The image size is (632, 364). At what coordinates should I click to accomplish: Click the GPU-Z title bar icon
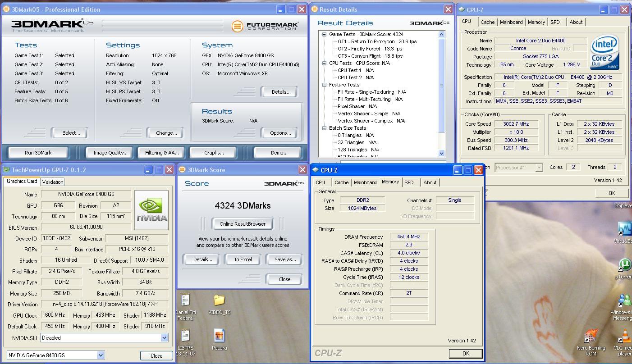[x=6, y=170]
